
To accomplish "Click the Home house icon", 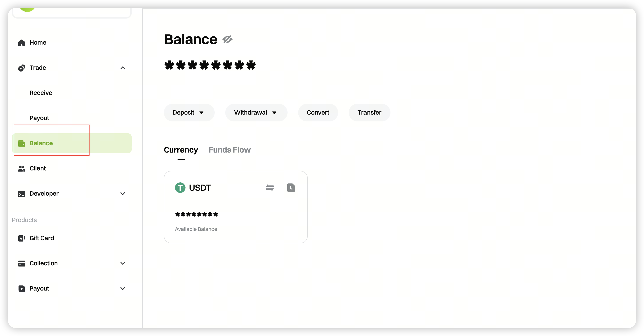I will point(21,43).
